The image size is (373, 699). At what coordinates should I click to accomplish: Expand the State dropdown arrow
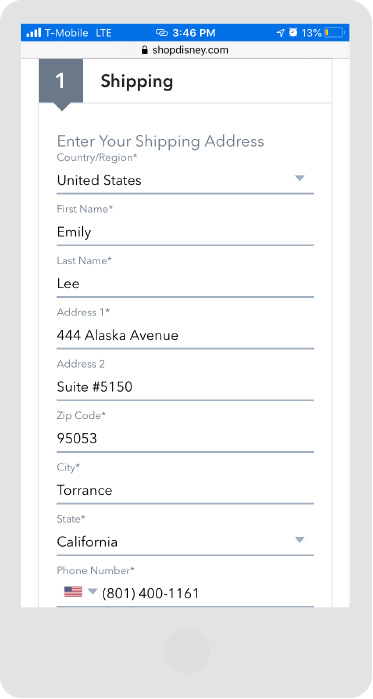coord(299,540)
